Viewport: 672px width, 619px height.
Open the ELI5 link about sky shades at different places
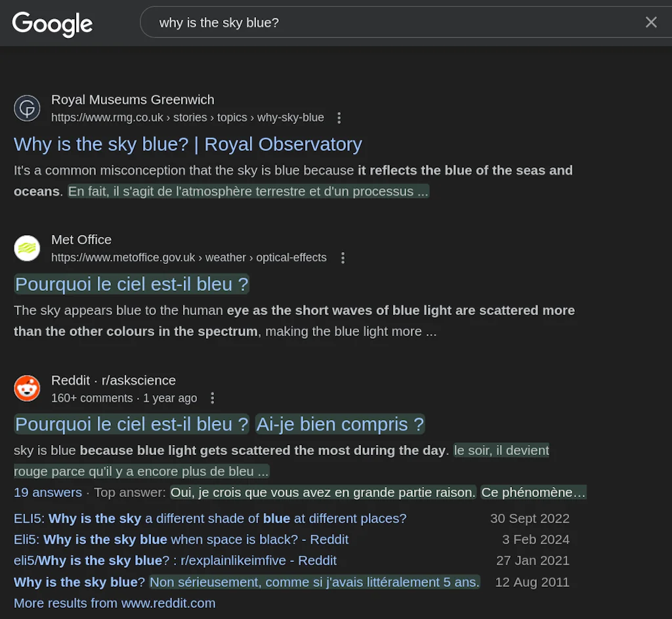(210, 519)
